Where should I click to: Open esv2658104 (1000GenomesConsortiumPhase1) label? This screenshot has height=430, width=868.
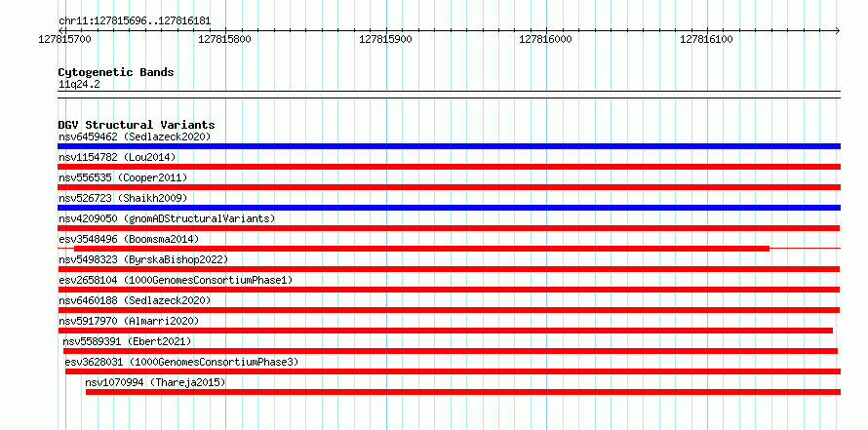[176, 280]
